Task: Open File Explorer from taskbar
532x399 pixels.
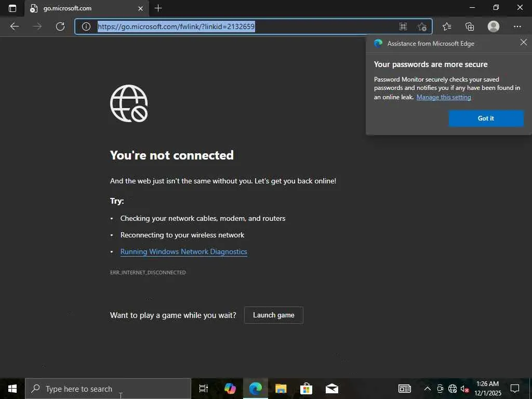Action: (281, 389)
